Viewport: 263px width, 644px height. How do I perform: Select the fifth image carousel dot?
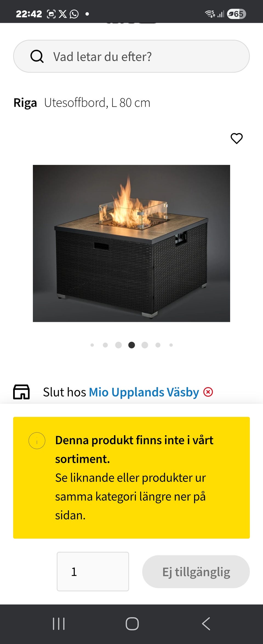pyautogui.click(x=145, y=345)
